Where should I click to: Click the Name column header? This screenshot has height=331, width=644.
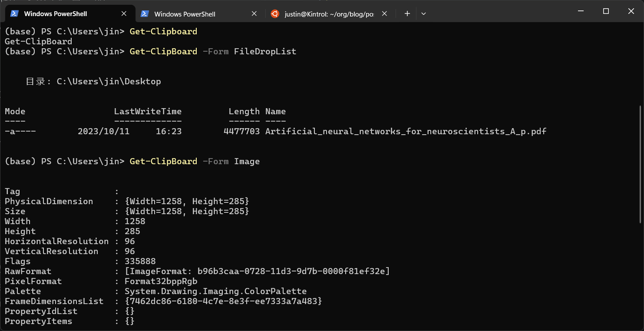pyautogui.click(x=275, y=112)
